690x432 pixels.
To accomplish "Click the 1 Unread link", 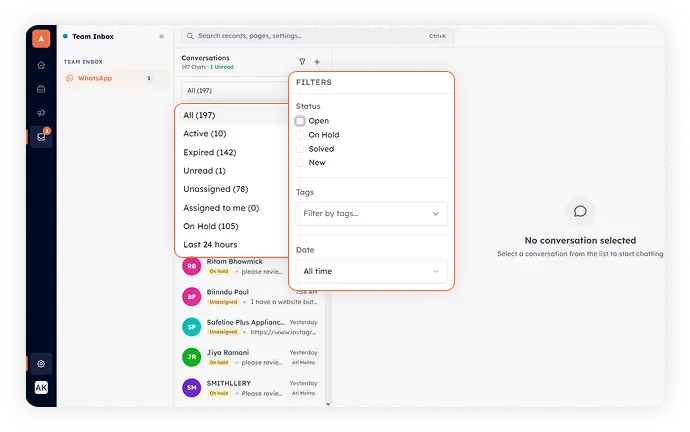I will coord(222,67).
